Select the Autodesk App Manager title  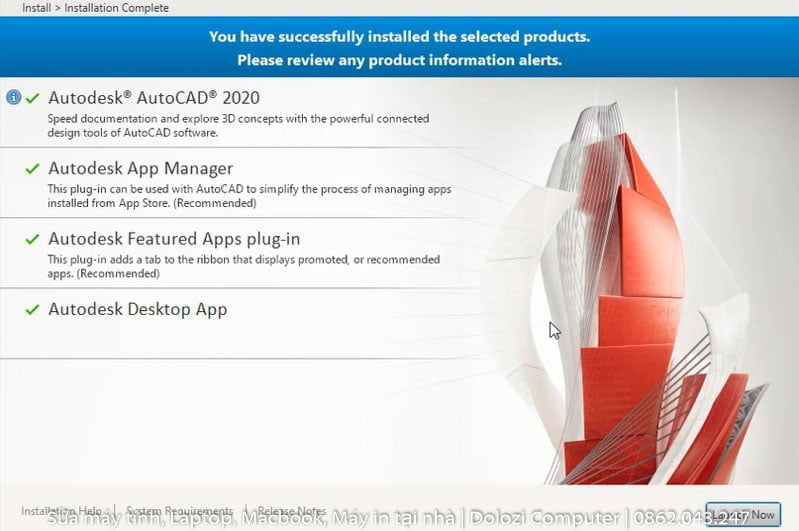140,168
